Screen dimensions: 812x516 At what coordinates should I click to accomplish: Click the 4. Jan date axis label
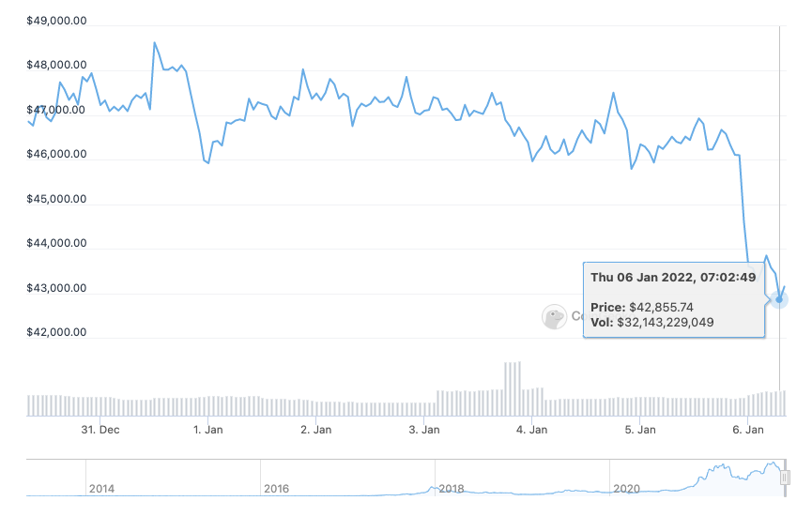[532, 431]
